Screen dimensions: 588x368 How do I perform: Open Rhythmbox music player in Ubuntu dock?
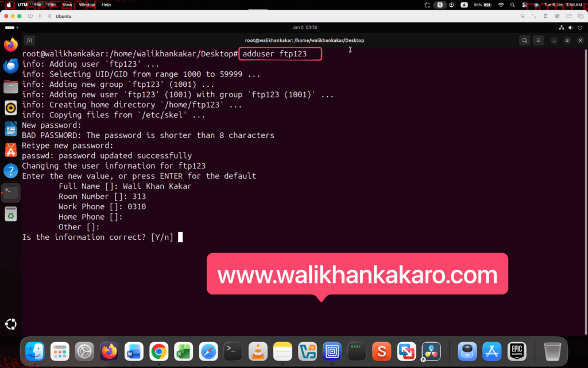(10, 108)
